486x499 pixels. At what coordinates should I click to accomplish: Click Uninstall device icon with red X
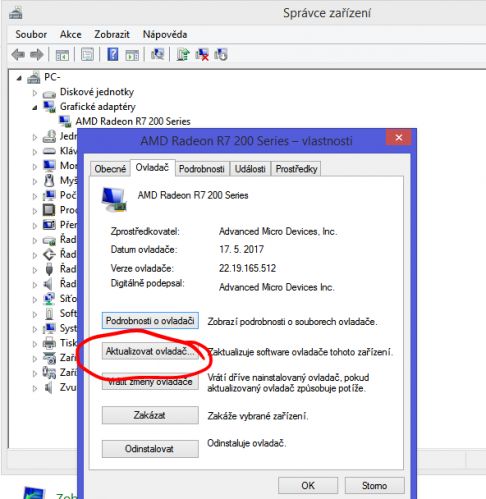[202, 54]
